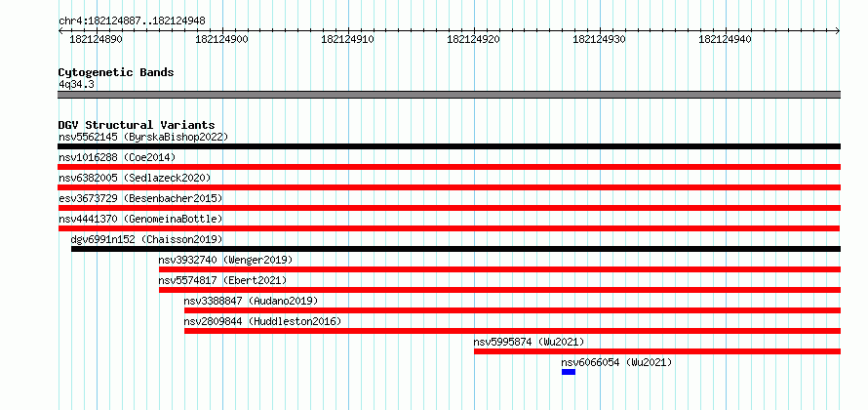
Task: Click the 4q34.3 band label
Action: click(76, 84)
